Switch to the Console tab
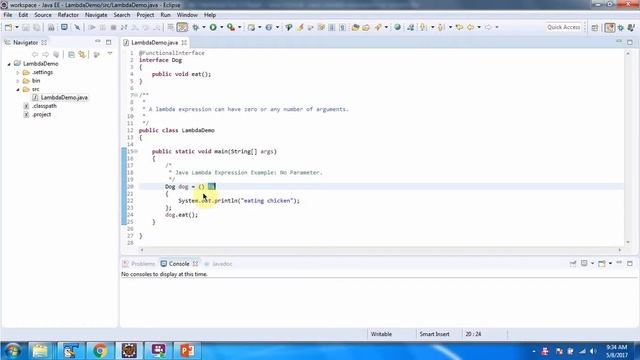Screen dimensions: 640x360 click(179, 264)
